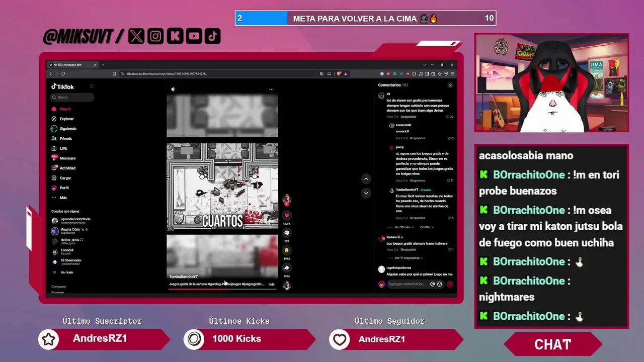Viewport: 644px width, 362px height.
Task: Share the video with arrow icon
Action: pos(287,267)
